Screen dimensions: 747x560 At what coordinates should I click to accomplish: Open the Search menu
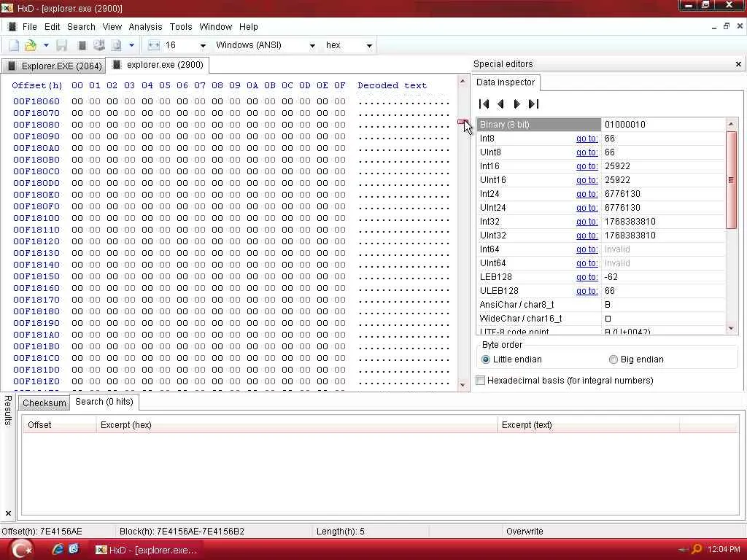coord(81,27)
